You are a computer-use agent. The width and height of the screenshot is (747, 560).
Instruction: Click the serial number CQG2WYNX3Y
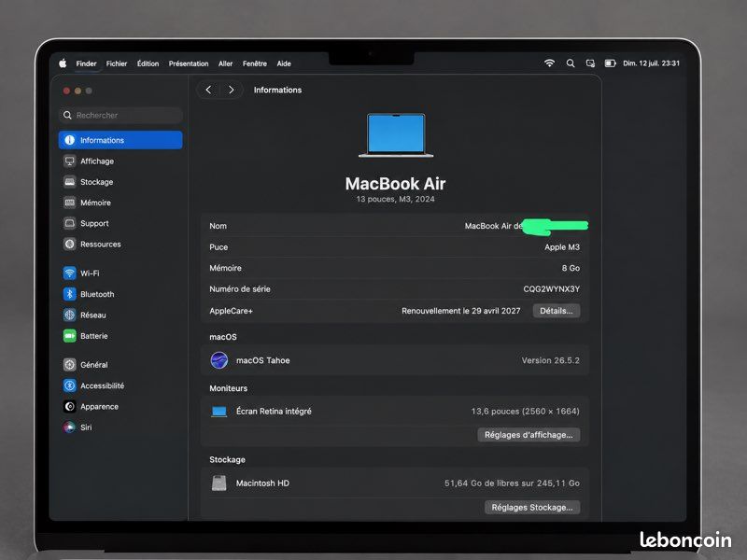(551, 289)
